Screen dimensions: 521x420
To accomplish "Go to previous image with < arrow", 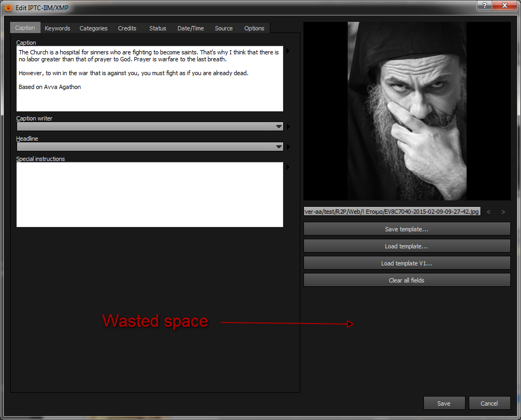I will 488,212.
